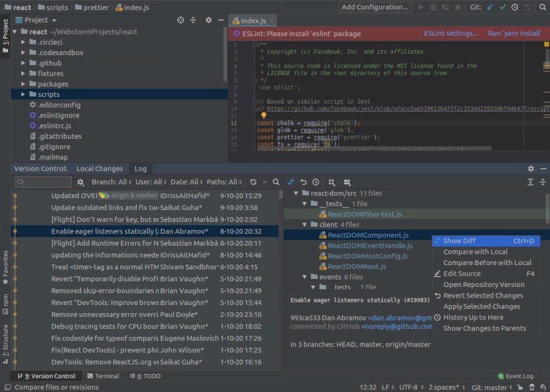The image size is (550, 392).
Task: Select Show Diff in context menu
Action: [x=486, y=241]
